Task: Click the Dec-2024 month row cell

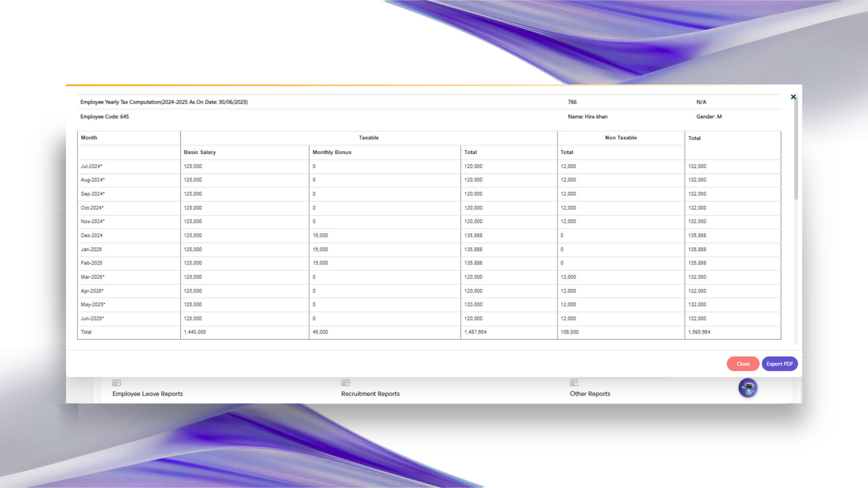Action: pos(92,235)
